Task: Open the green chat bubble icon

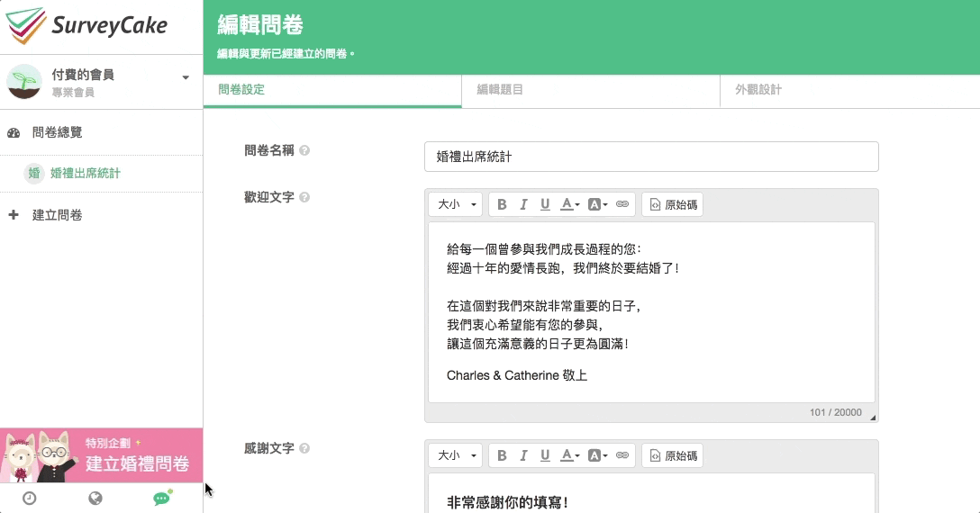Action: pyautogui.click(x=162, y=498)
